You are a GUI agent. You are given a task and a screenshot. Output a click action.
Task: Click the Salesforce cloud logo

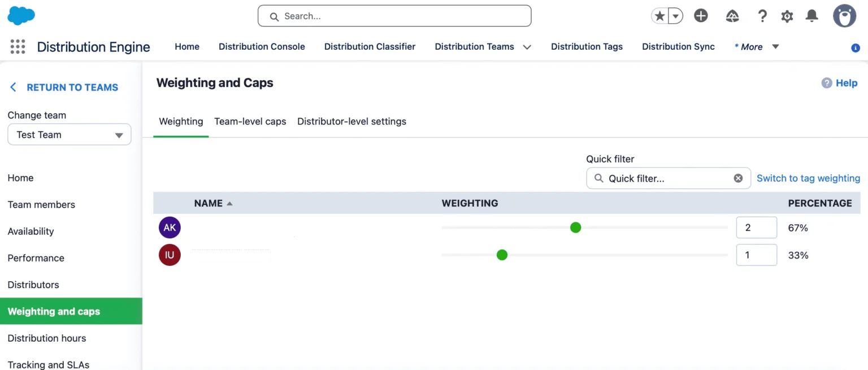21,16
